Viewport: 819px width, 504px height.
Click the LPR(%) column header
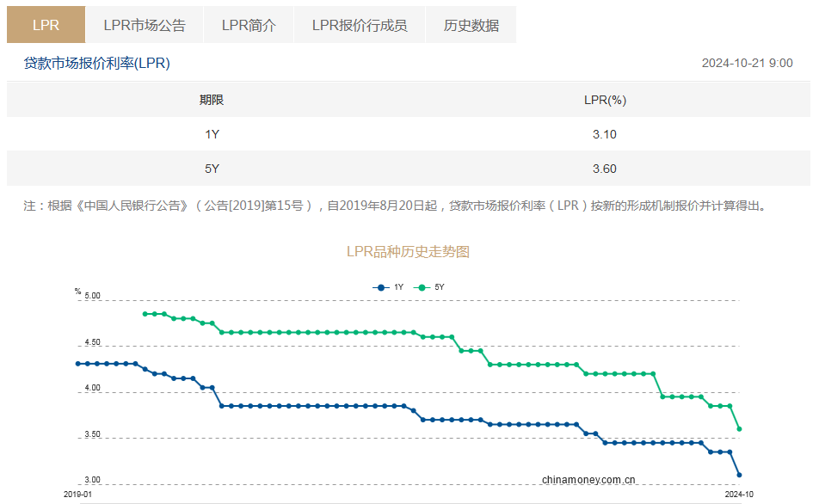point(605,100)
